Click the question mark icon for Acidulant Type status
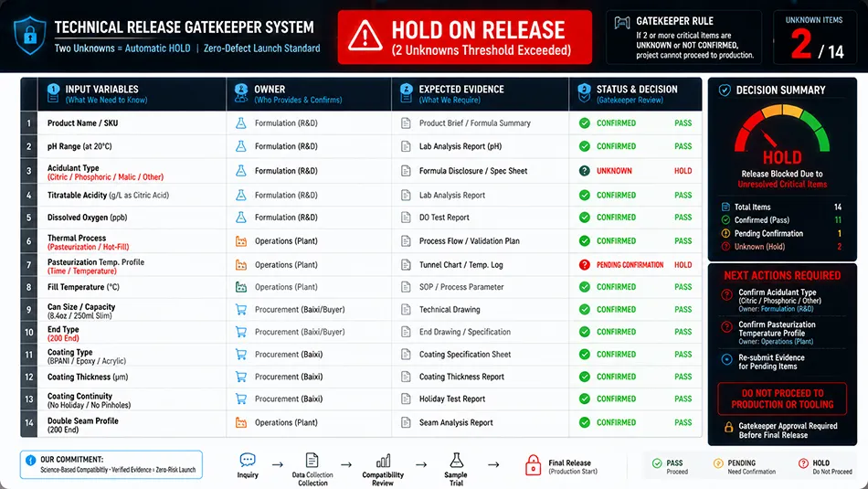This screenshot has height=489, width=868. pos(585,171)
